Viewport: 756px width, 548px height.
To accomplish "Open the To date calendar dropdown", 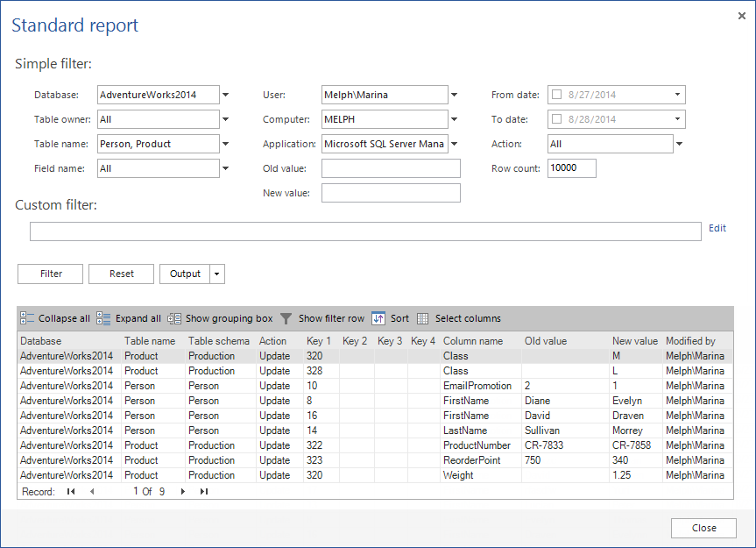I will coord(677,119).
